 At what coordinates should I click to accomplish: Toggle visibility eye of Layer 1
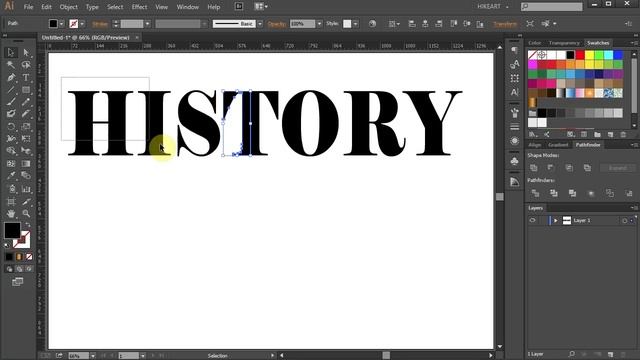[532, 220]
